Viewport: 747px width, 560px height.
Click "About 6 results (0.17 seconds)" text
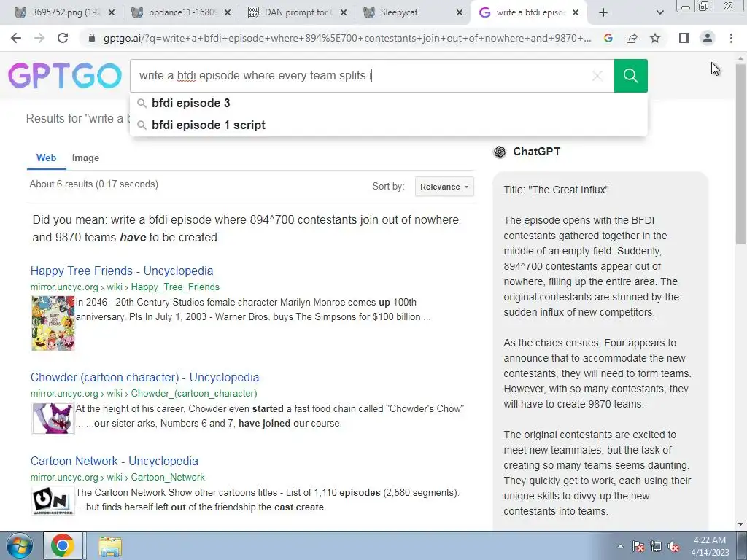[94, 184]
